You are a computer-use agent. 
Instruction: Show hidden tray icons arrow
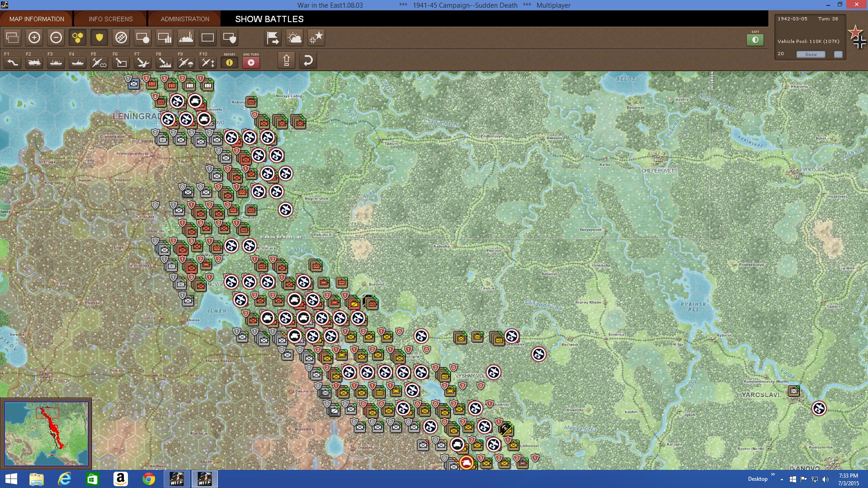click(x=782, y=479)
